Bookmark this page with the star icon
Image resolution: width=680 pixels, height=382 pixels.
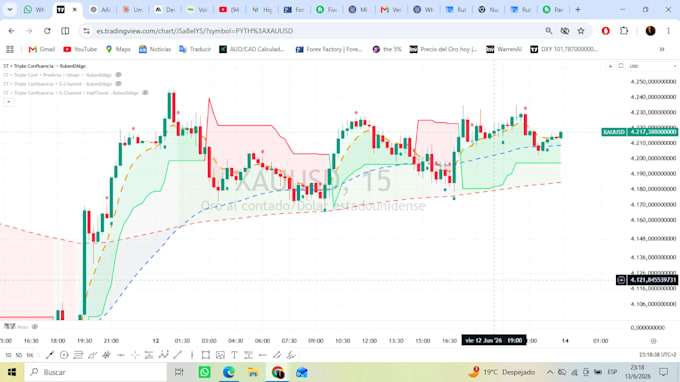pyautogui.click(x=581, y=31)
